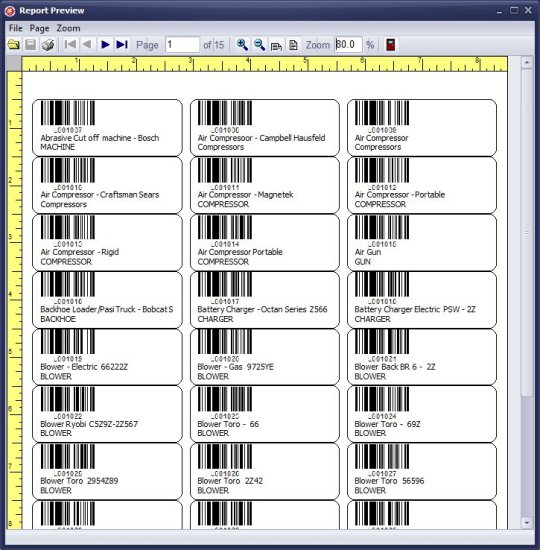Viewport: 540px width, 550px height.
Task: Advance to the next page
Action: 105,45
